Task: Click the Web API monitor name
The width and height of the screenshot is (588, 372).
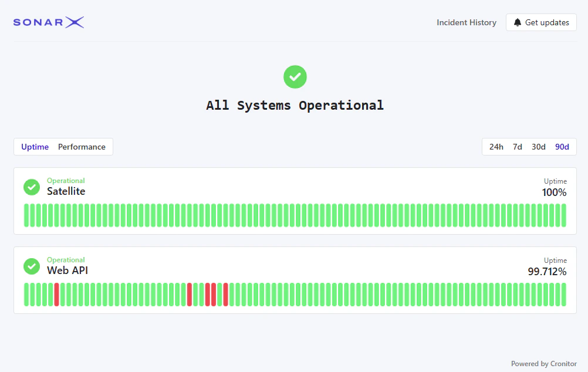Action: coord(67,270)
